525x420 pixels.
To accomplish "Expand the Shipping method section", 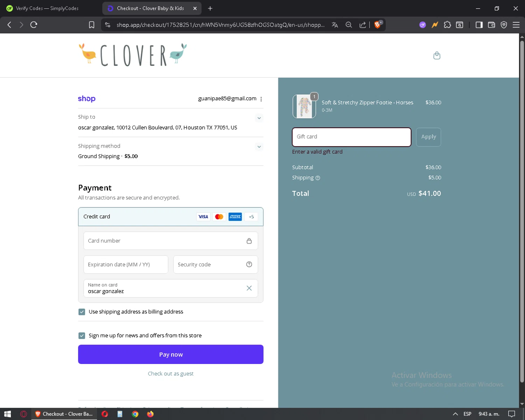I will [x=259, y=147].
